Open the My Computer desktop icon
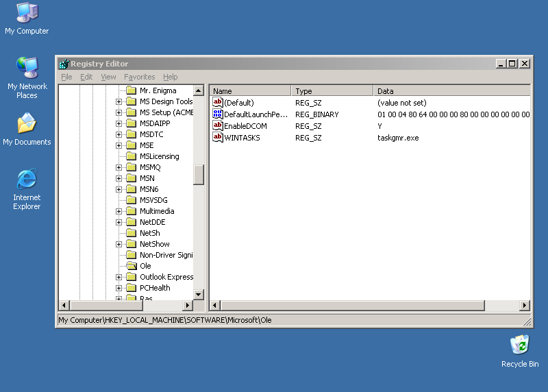548x392 pixels. [x=27, y=19]
